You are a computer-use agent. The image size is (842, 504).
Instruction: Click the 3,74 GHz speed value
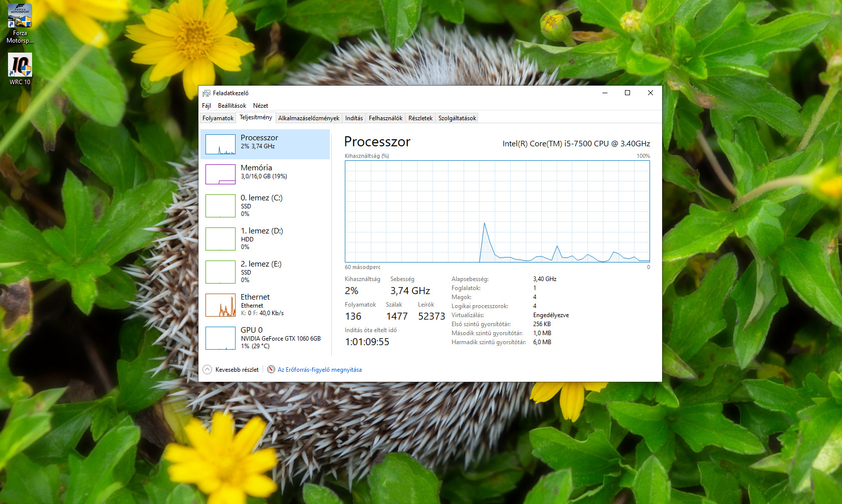tap(410, 291)
